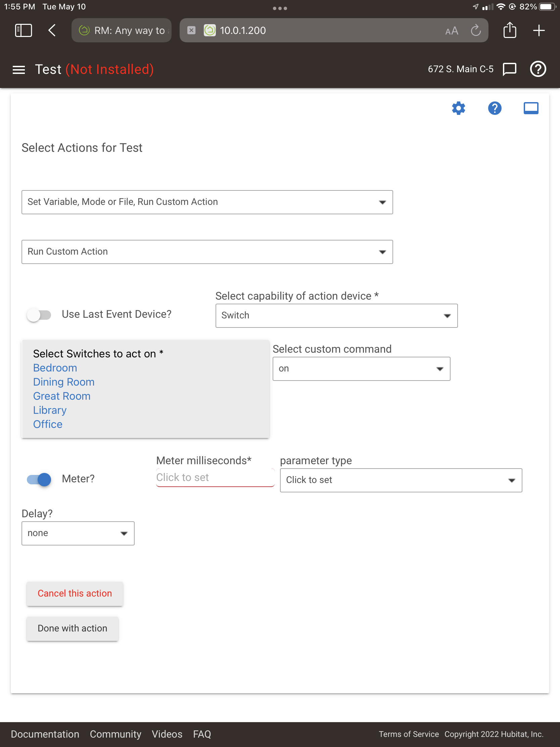Expand the Run Custom Action dropdown
The width and height of the screenshot is (560, 747).
(207, 252)
